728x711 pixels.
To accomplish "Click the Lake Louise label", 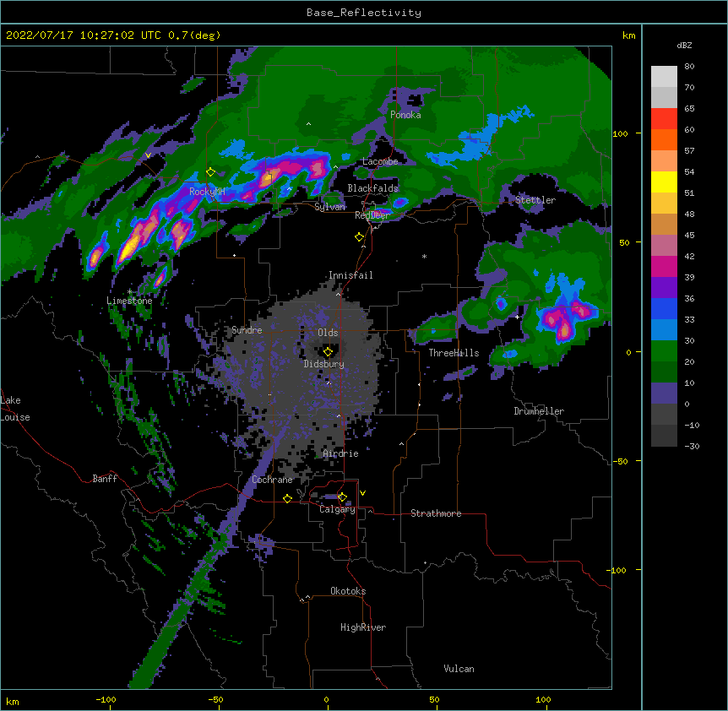I will (x=15, y=409).
